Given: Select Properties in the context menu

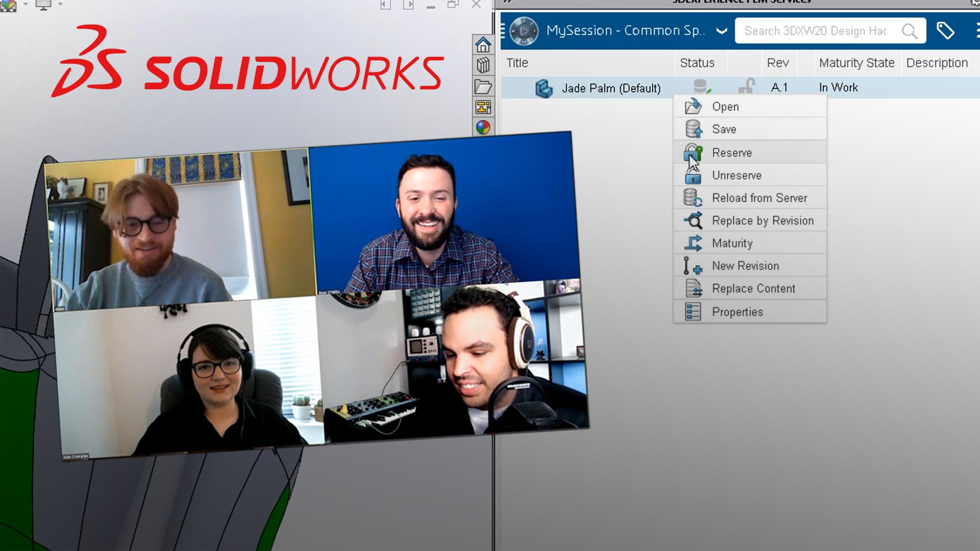Looking at the screenshot, I should (x=737, y=311).
